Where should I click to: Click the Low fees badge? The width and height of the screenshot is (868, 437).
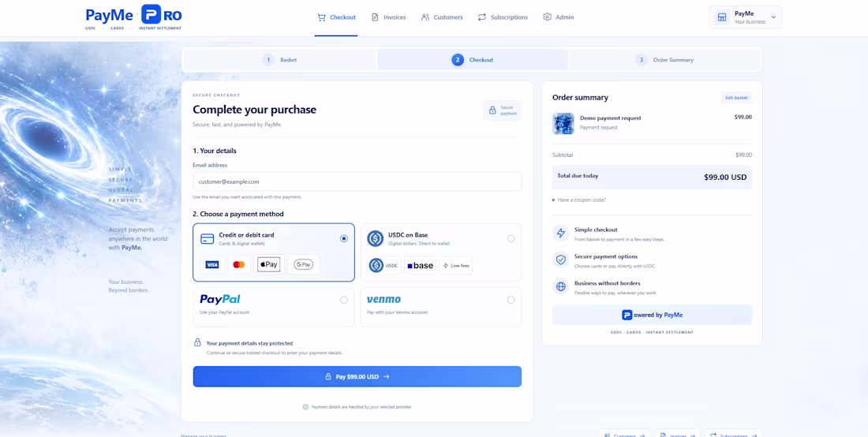456,266
